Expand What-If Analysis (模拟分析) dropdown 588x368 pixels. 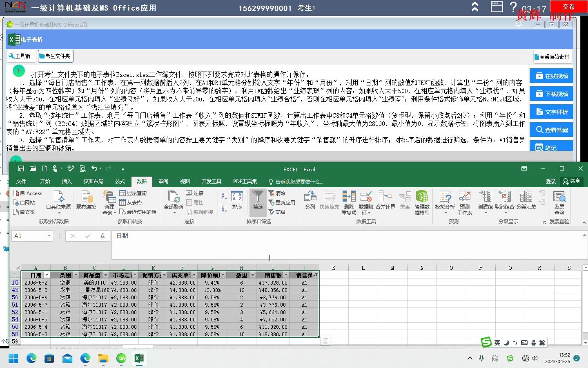(x=445, y=213)
